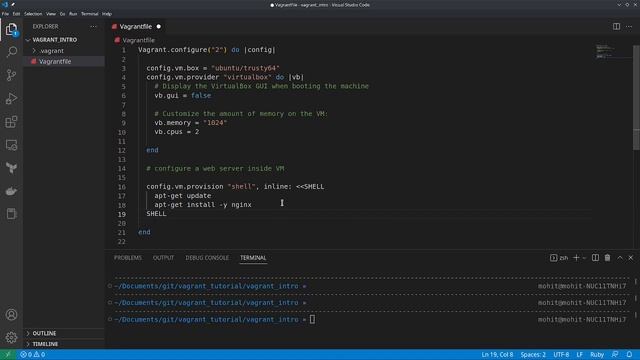This screenshot has width=640, height=360.
Task: Click Ln 19, Col 8 in status bar
Action: pos(497,354)
